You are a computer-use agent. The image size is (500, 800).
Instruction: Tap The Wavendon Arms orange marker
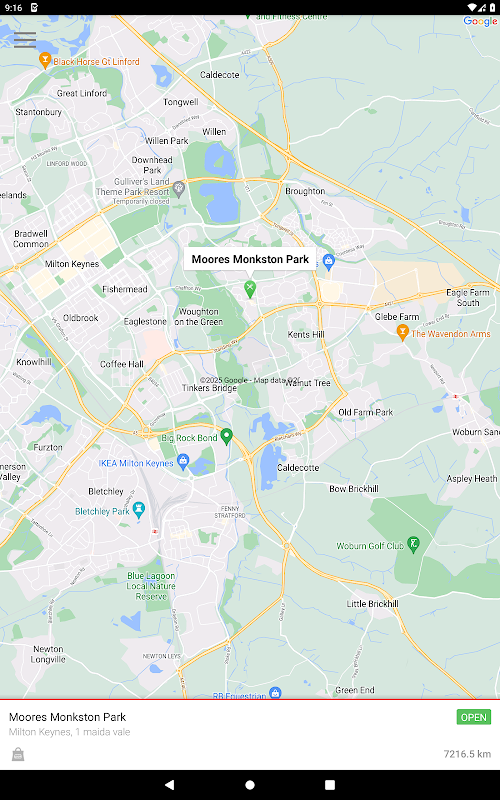point(403,333)
